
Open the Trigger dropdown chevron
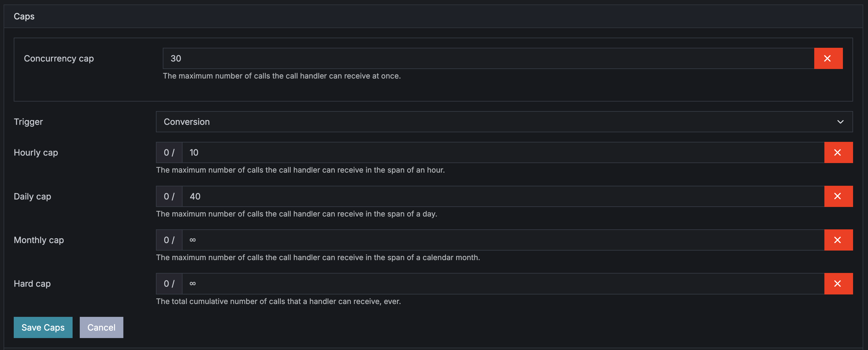point(840,122)
